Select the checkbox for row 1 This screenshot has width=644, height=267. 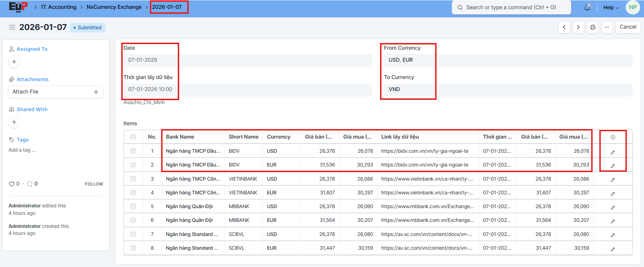[x=133, y=151]
